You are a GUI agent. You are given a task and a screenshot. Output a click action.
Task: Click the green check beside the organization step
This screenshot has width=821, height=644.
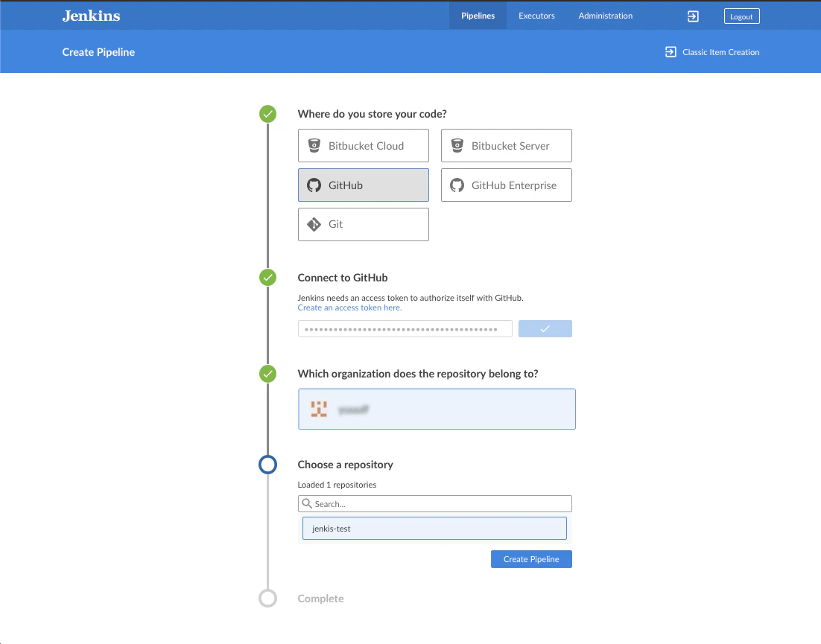pyautogui.click(x=267, y=374)
